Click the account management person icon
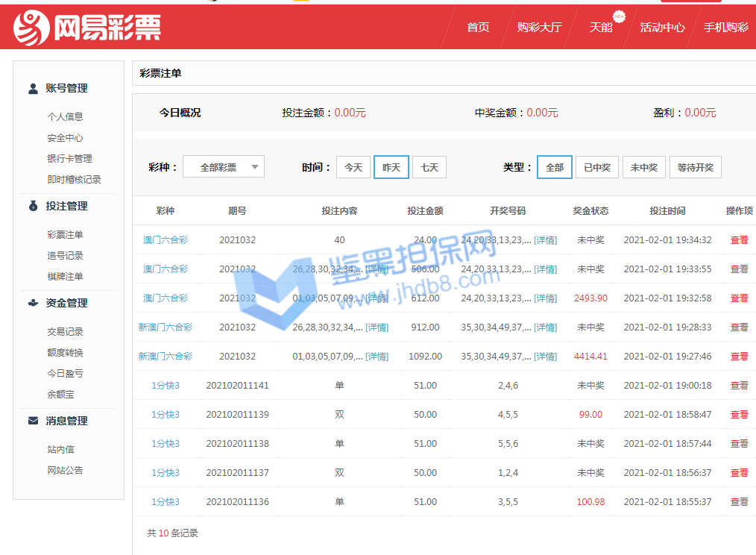 tap(33, 88)
